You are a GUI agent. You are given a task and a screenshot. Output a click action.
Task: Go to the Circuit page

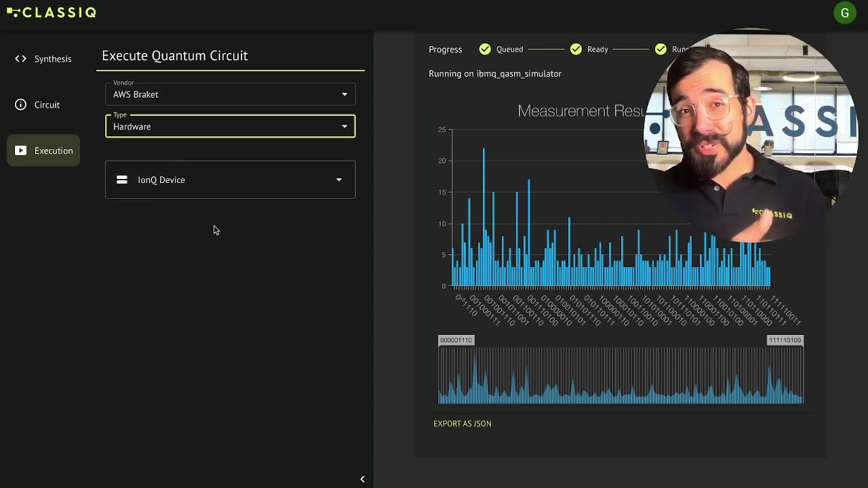(x=43, y=104)
